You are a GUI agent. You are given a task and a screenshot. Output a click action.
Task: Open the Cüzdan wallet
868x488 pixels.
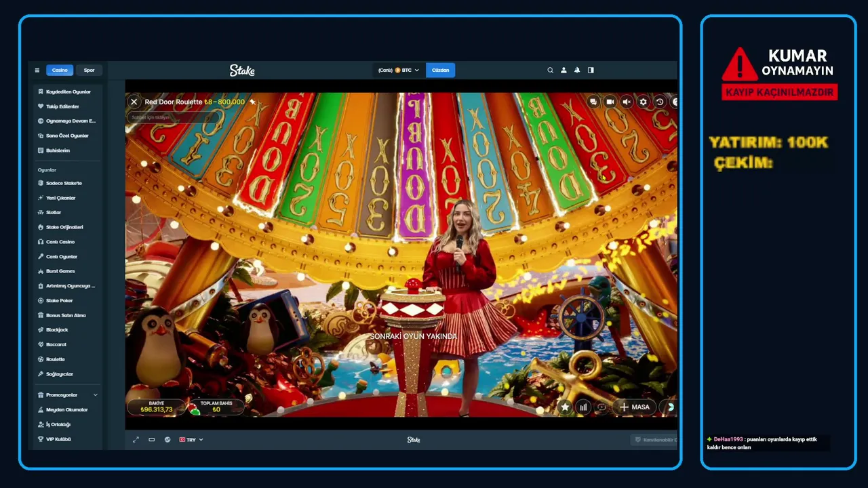click(440, 70)
